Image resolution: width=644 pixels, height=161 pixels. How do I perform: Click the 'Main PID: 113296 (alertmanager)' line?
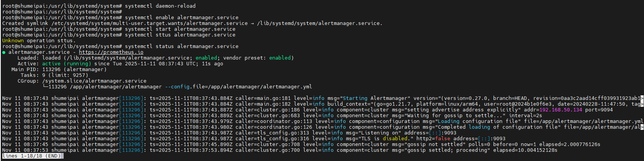click(59, 70)
